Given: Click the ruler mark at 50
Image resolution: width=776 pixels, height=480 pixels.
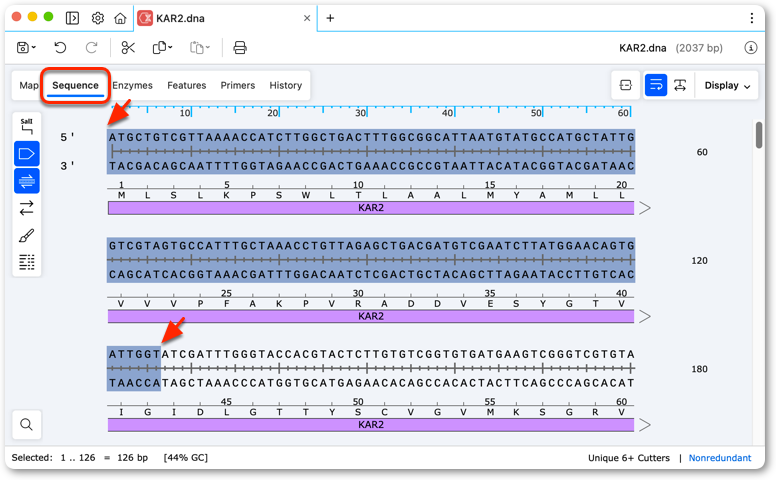Looking at the screenshot, I should [x=536, y=113].
